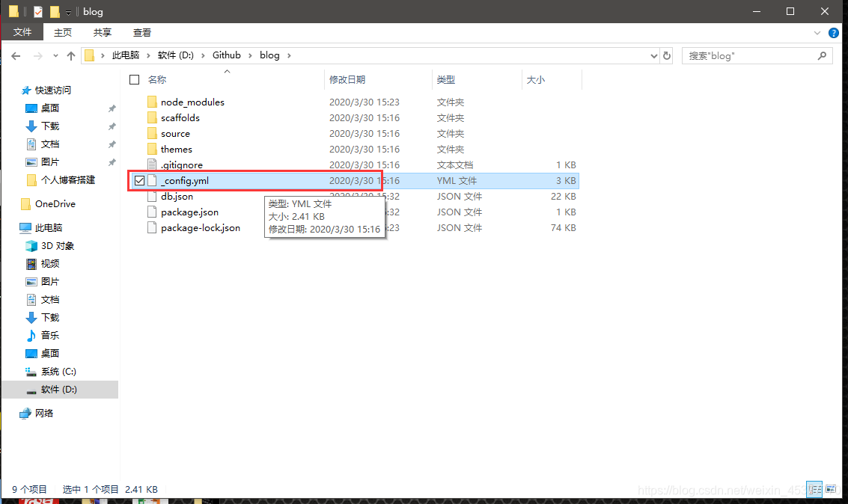Click the node_modules folder icon
848x504 pixels.
point(152,102)
